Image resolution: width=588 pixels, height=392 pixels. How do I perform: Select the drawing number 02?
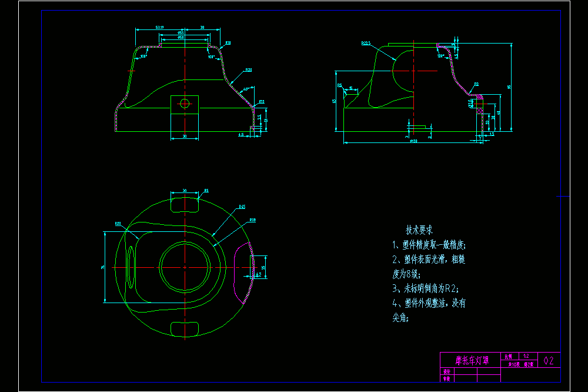click(x=549, y=360)
